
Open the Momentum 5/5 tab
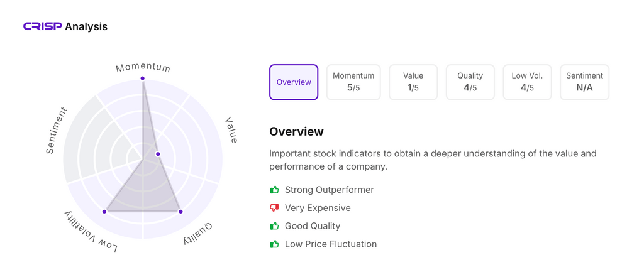coord(353,82)
